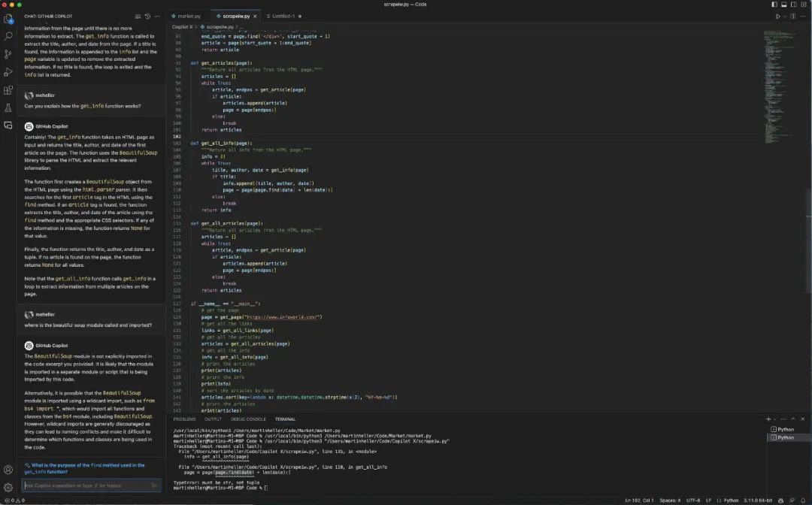Open the Testing flask icon view
Image resolution: width=812 pixels, height=505 pixels.
[8, 107]
